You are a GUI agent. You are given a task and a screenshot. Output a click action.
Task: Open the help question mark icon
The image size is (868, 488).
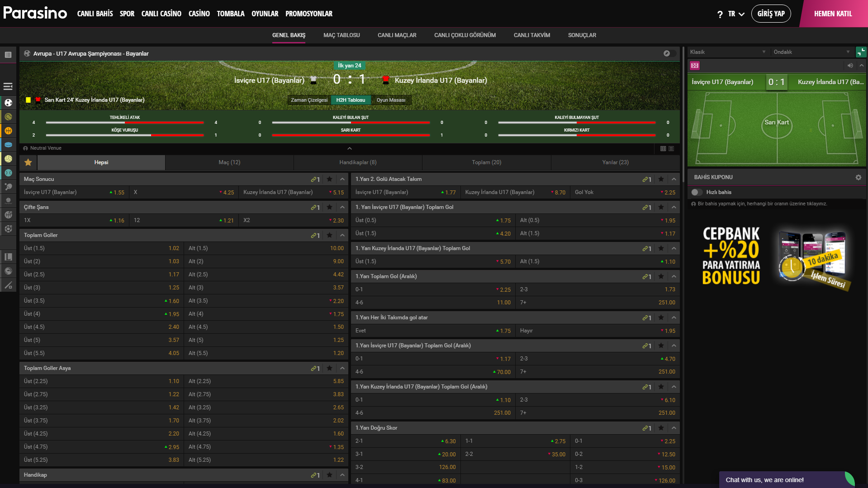point(720,14)
